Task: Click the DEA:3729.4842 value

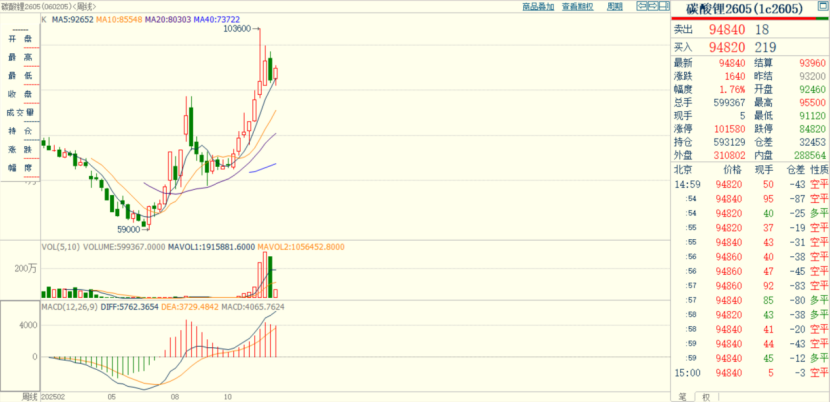Action: 189,307
